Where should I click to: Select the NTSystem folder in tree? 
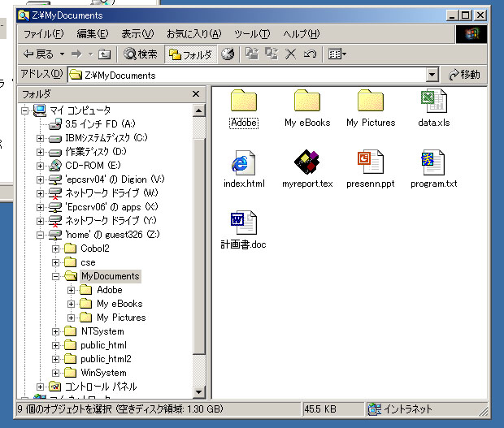tap(102, 331)
